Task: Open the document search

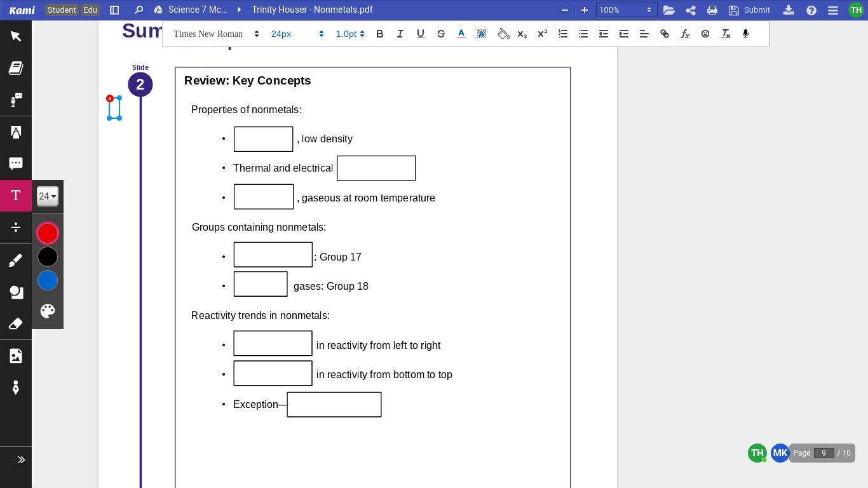Action: 139,10
